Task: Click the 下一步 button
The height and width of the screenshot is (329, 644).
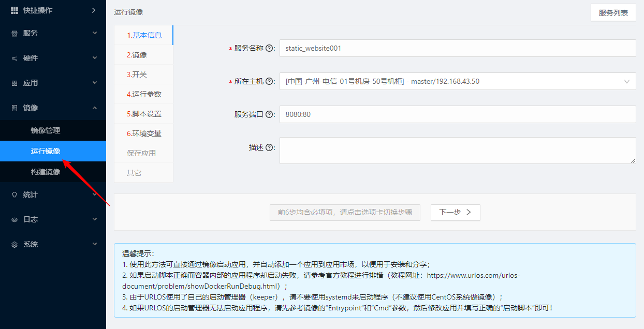Action: (x=455, y=212)
